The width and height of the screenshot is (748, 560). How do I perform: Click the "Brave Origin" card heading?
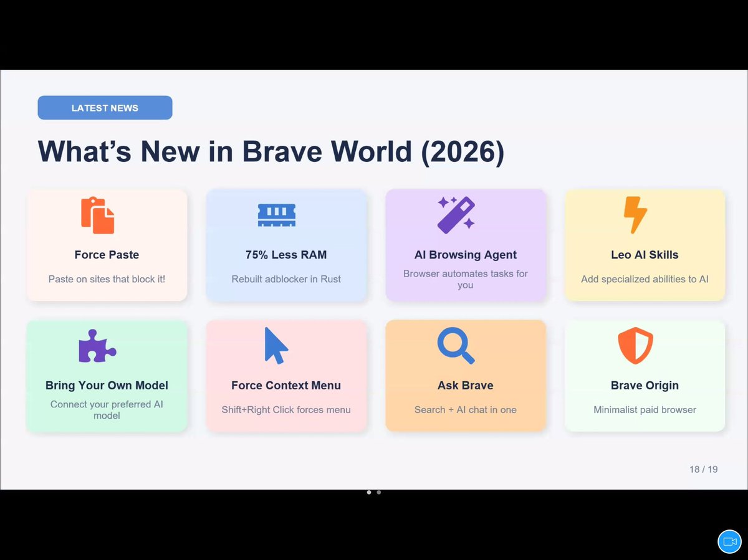pos(645,386)
